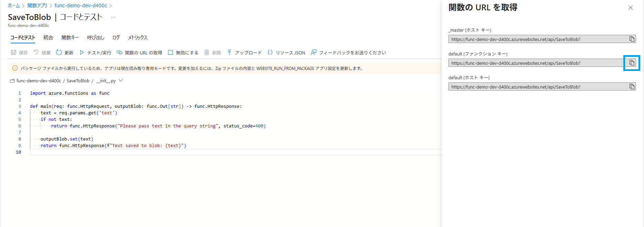Click the def main line in editor
Screen dimensions: 644x227
pyautogui.click(x=136, y=106)
